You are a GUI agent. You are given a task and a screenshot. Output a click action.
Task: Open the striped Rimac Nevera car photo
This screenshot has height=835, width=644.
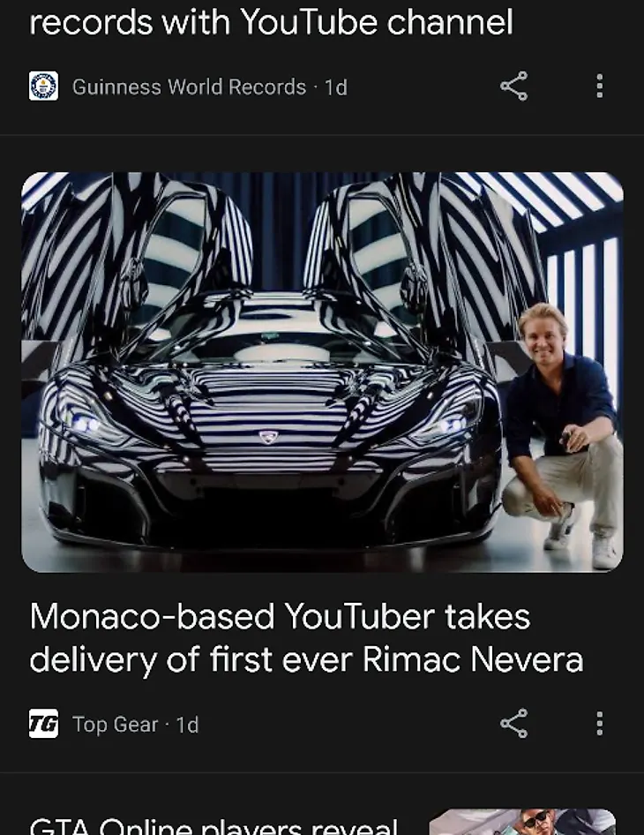tap(322, 372)
